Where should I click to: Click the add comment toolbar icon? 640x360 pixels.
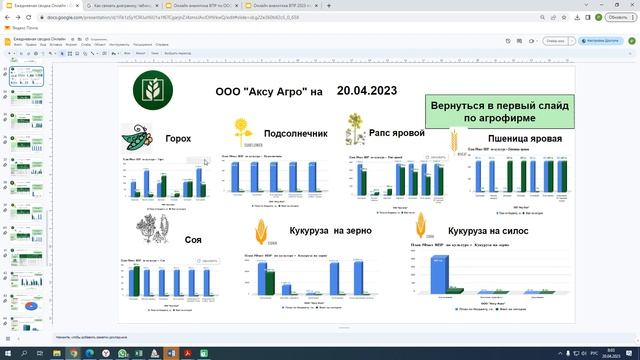pos(104,53)
